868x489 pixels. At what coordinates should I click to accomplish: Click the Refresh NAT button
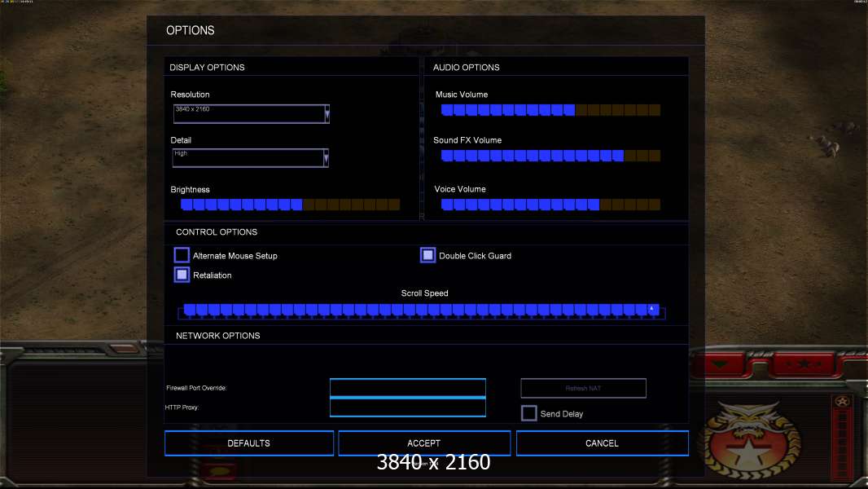coord(583,388)
